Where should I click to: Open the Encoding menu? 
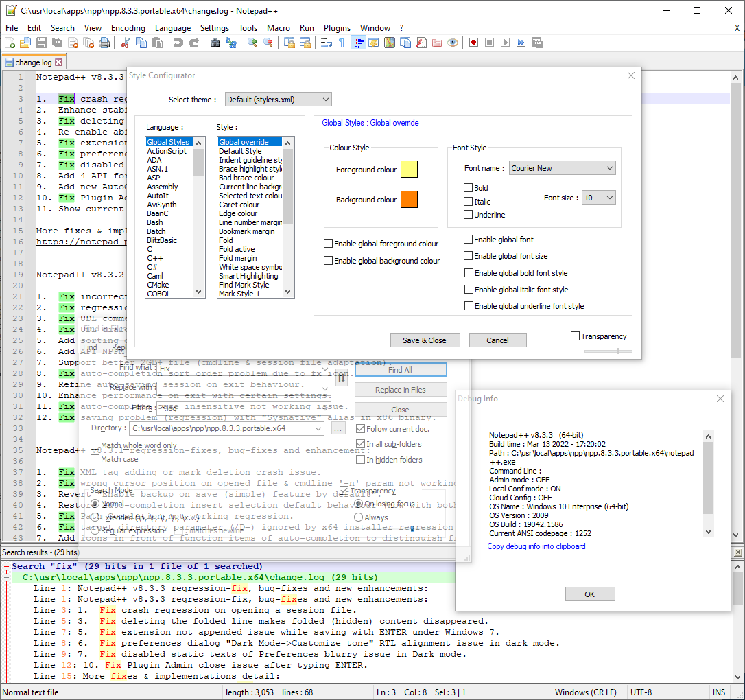pos(128,28)
